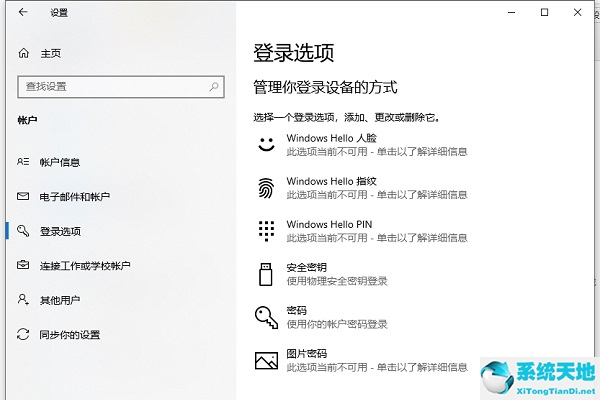Click 使用你的帐户密码登录 description text
Image resolution: width=600 pixels, height=400 pixels.
[337, 325]
